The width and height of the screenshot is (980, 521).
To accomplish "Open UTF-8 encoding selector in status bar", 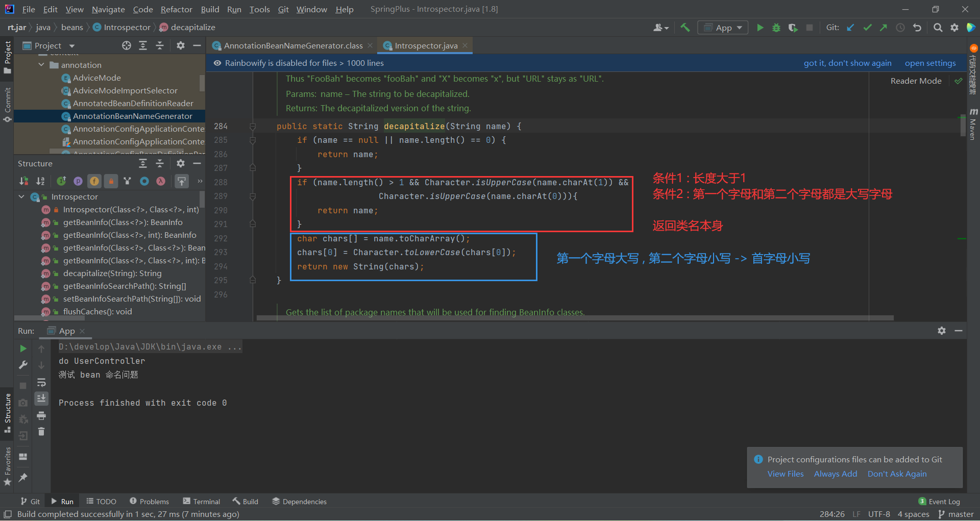I will pyautogui.click(x=879, y=514).
